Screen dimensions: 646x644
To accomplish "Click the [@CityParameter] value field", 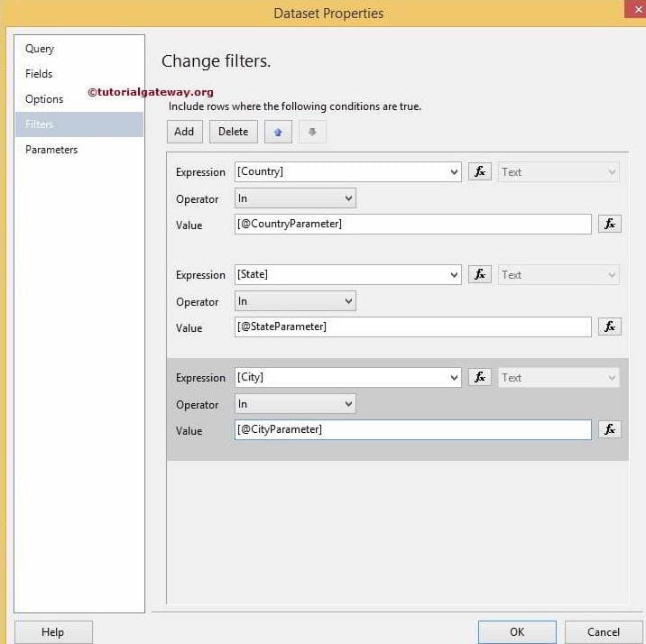I will pyautogui.click(x=413, y=429).
